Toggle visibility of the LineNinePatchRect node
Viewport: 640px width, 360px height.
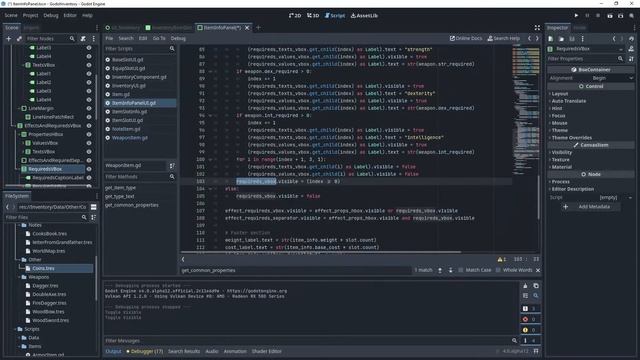coord(89,117)
